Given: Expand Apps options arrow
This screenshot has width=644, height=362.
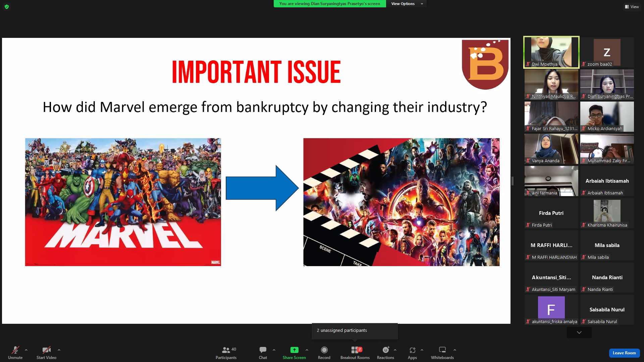Looking at the screenshot, I should (422, 350).
